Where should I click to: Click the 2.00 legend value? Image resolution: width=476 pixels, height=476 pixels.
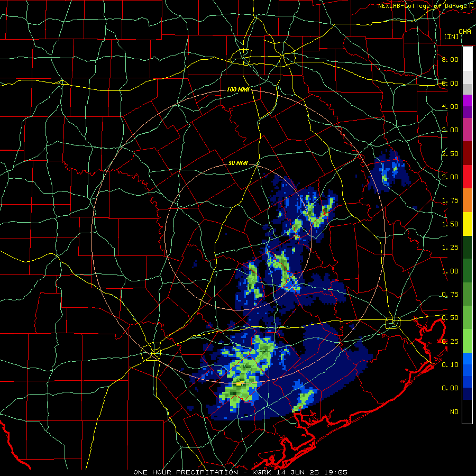pyautogui.click(x=450, y=177)
